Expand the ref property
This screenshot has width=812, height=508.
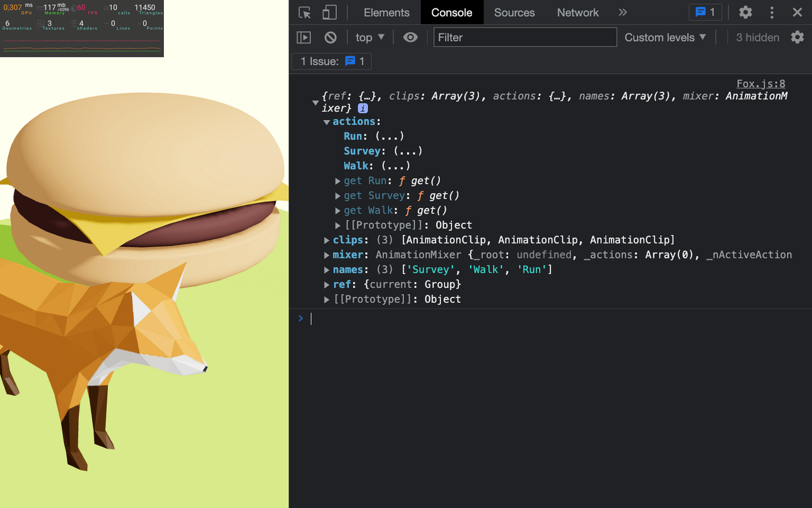[327, 285]
